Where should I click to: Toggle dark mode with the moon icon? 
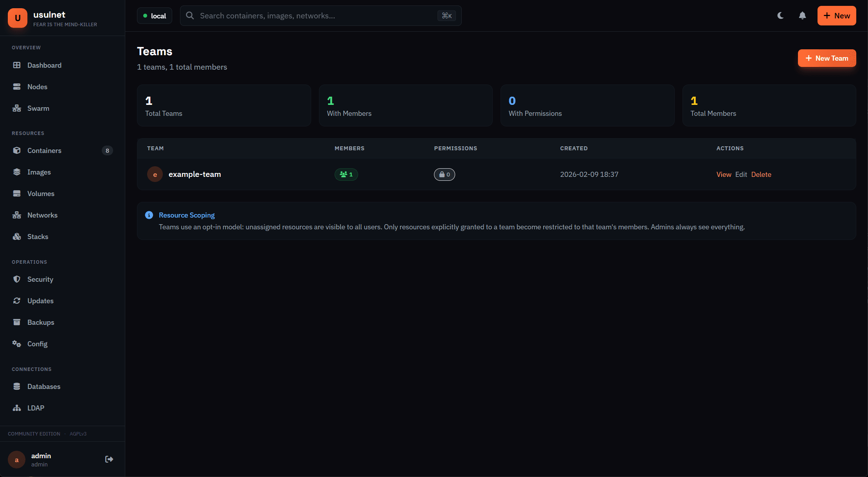click(780, 16)
